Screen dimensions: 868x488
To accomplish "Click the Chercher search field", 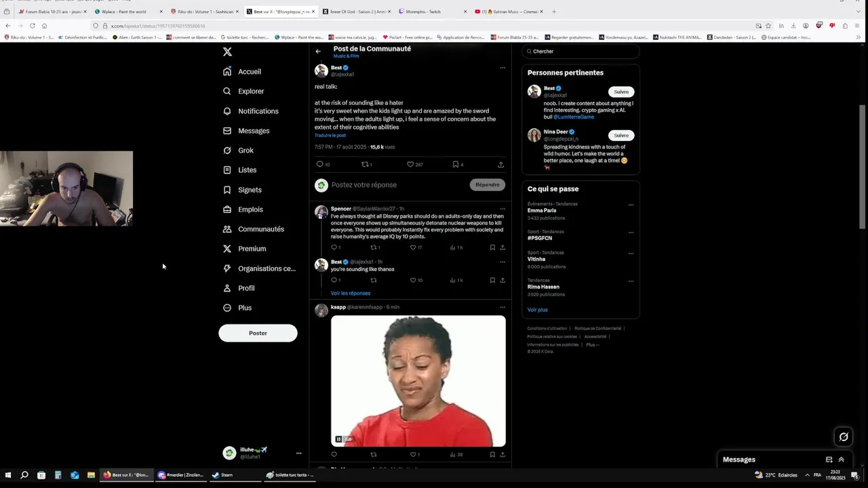I will tap(580, 52).
